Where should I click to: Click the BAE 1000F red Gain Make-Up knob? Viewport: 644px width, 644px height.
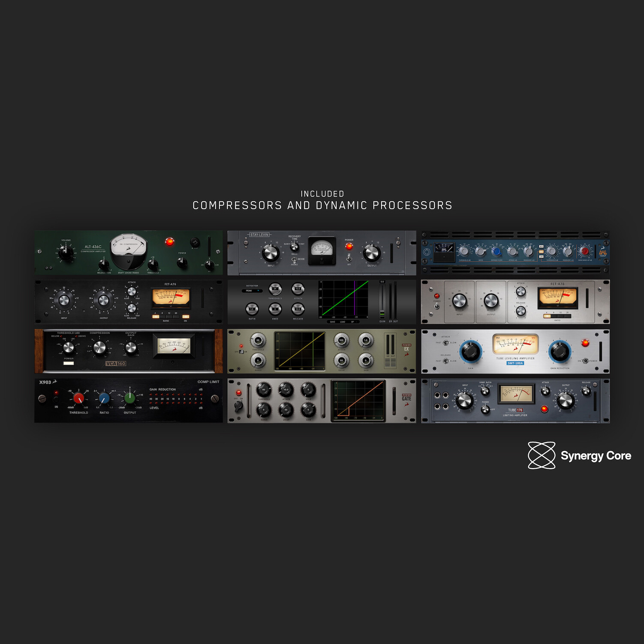[x=584, y=251]
